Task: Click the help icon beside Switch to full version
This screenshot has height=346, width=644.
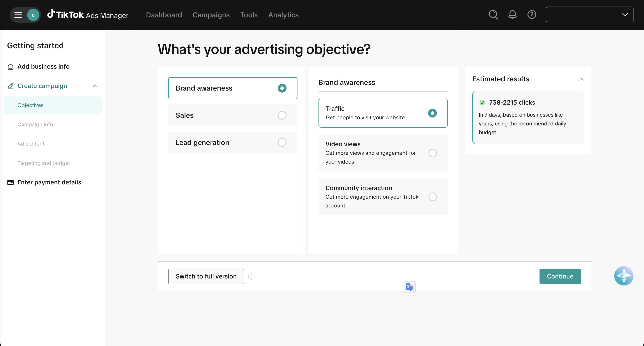Action: click(x=251, y=276)
